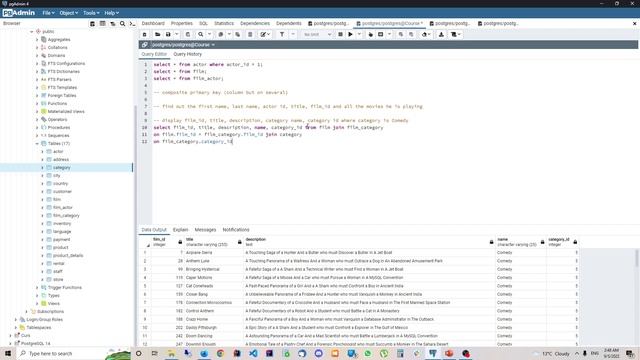Click the View Data grid icon in Browser header
Screen dimensions: 640x360
102,24
